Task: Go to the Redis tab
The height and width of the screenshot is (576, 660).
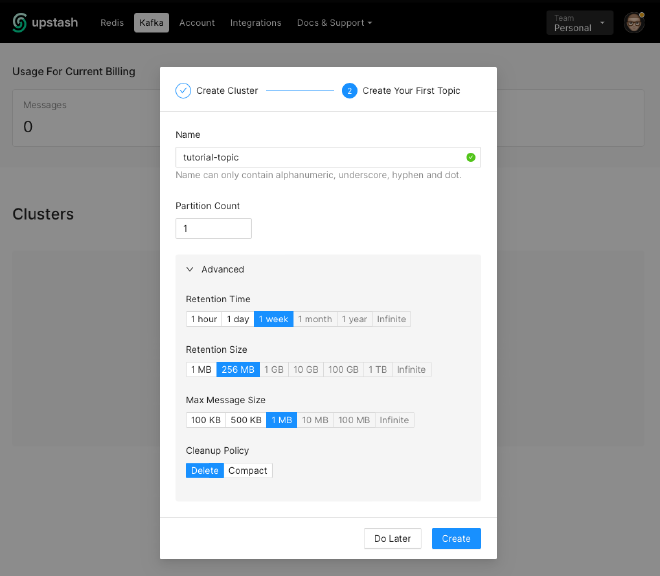Action: click(x=113, y=22)
